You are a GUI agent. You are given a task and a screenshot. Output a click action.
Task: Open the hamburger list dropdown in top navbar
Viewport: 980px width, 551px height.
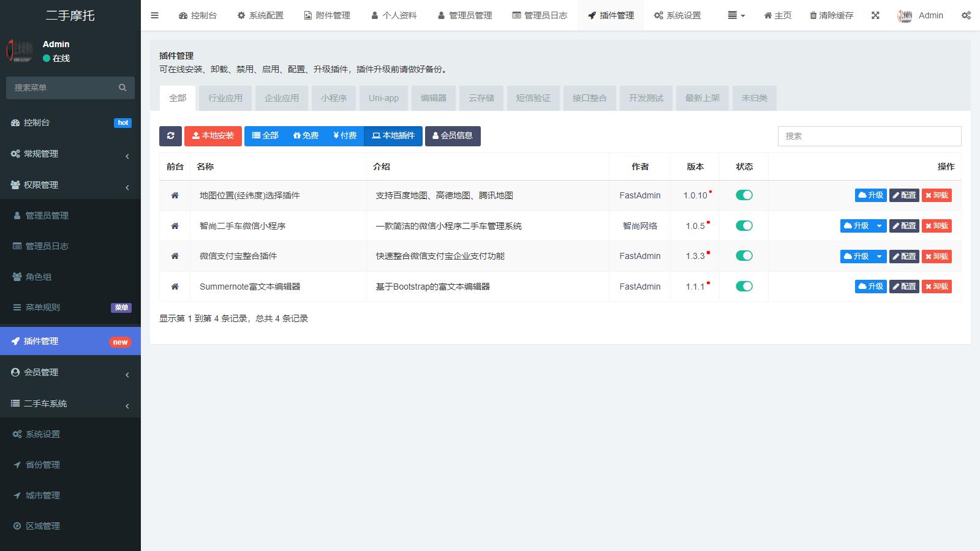pos(733,15)
